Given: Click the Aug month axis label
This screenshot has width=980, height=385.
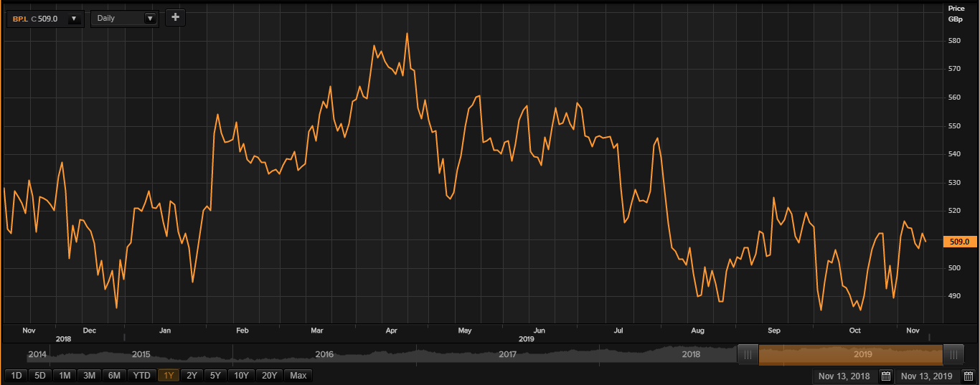Looking at the screenshot, I should (x=698, y=331).
